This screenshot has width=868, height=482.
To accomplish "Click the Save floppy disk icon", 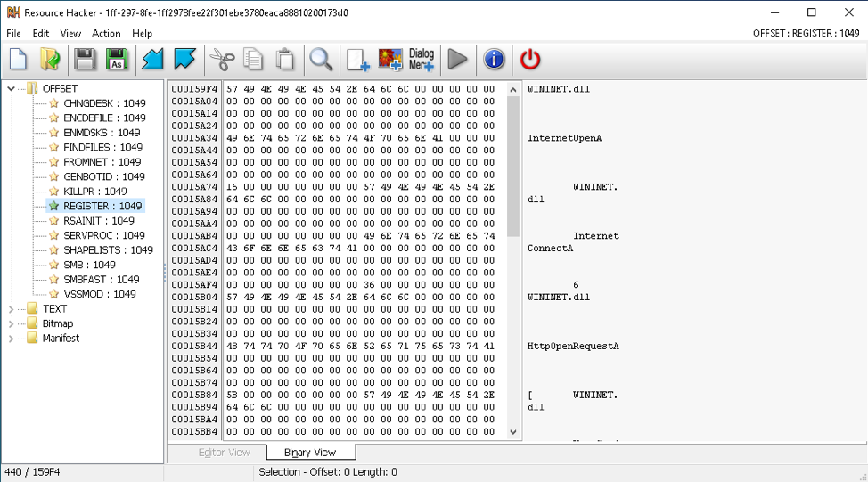I will coord(85,60).
